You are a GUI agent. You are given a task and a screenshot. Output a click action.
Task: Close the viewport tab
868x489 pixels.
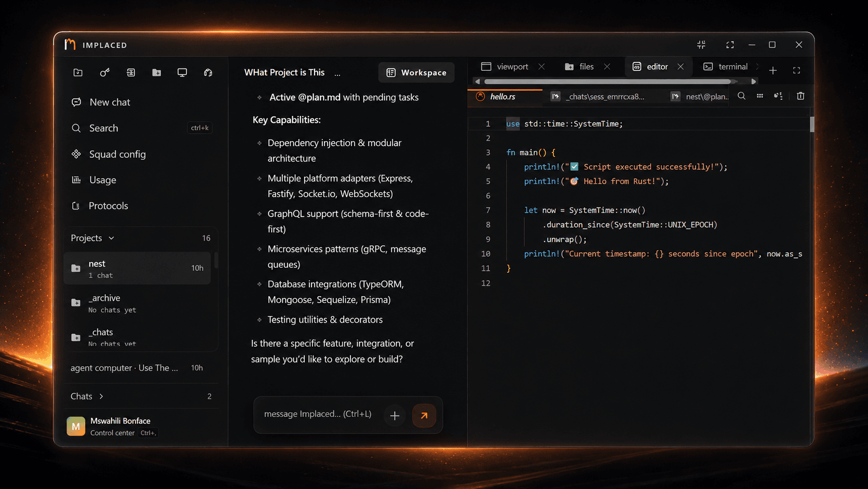pos(541,67)
